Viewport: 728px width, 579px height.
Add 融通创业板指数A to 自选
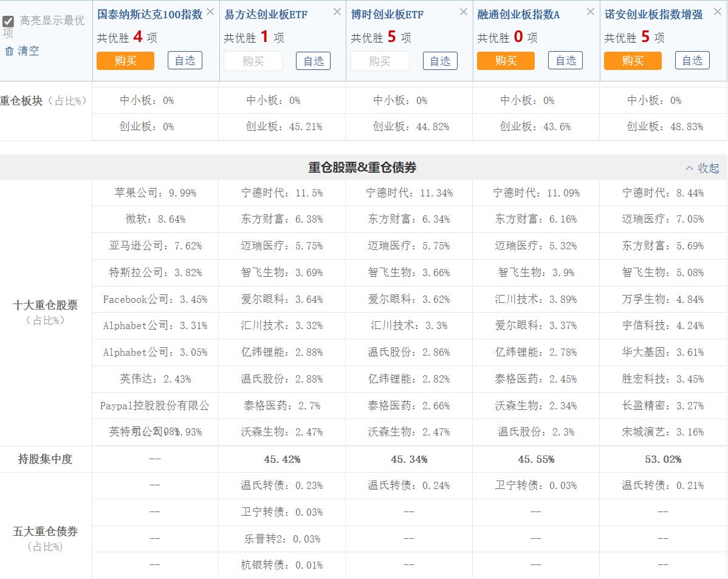pyautogui.click(x=565, y=61)
